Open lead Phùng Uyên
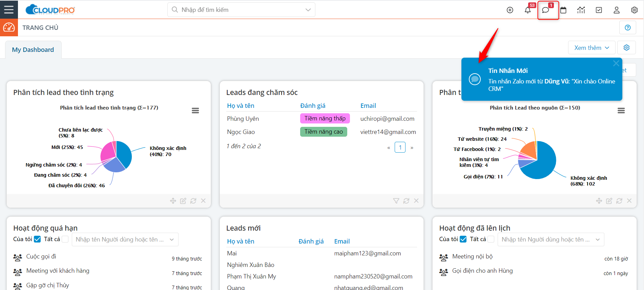The image size is (644, 290). click(x=243, y=119)
